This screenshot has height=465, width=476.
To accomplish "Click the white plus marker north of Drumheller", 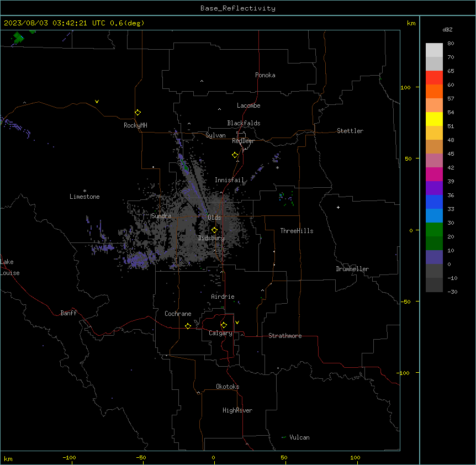I will [x=338, y=207].
